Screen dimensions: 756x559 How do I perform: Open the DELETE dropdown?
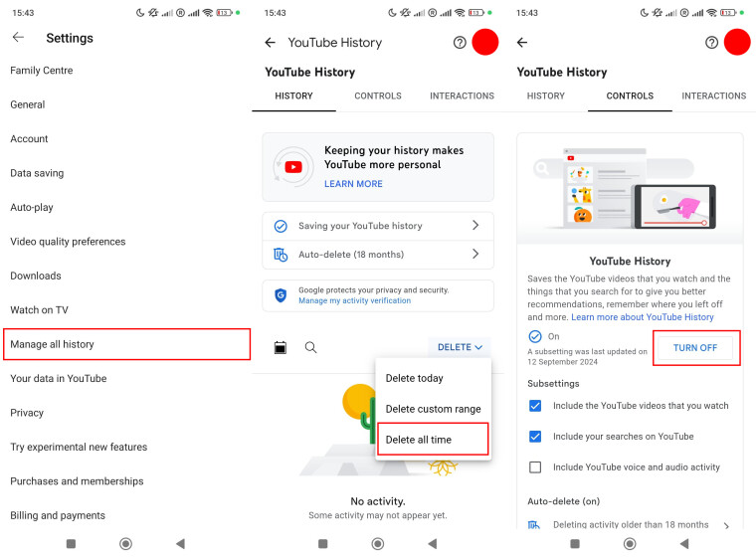click(460, 347)
